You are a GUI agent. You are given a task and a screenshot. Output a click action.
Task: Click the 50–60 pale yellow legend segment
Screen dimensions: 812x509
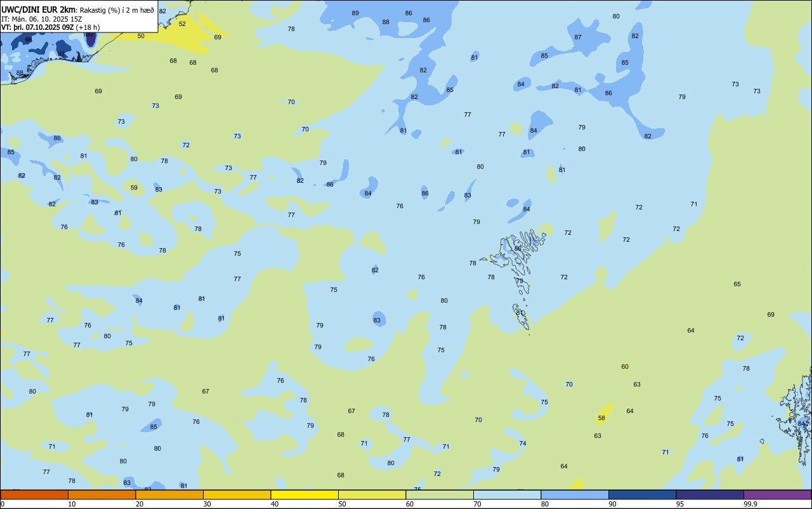pyautogui.click(x=372, y=494)
